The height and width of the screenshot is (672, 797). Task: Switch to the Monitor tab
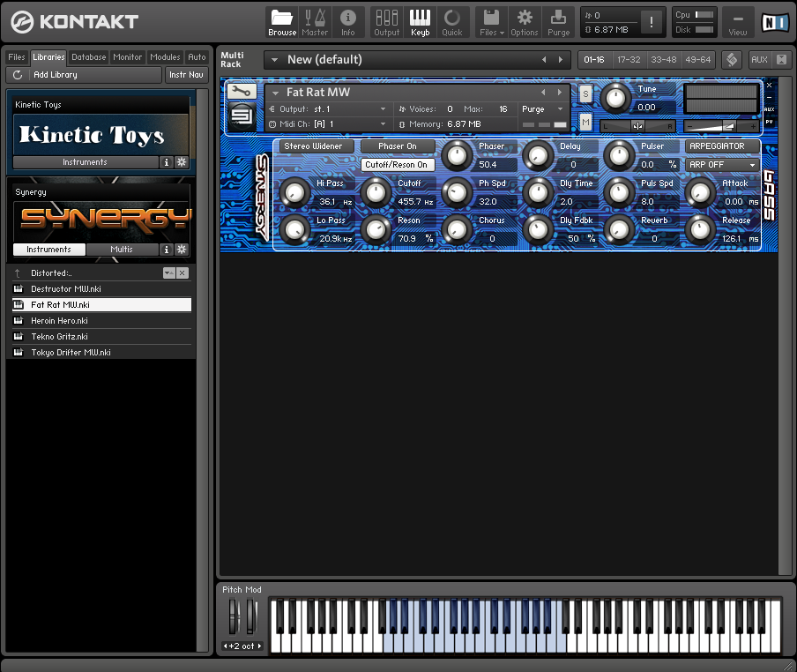(127, 57)
